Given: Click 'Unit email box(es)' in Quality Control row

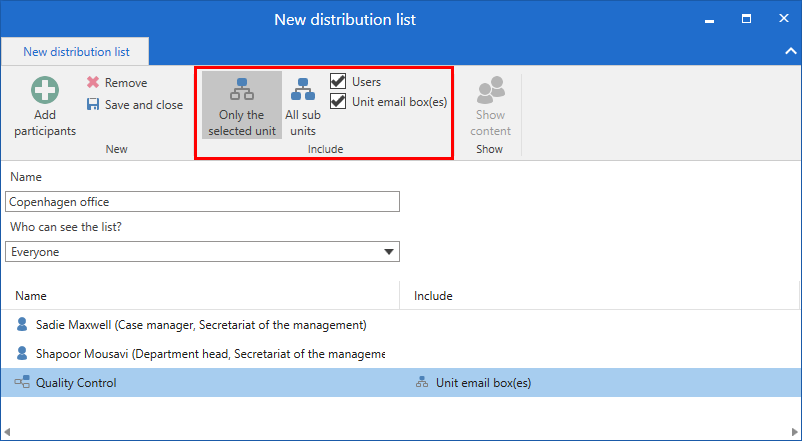Looking at the screenshot, I should pos(483,383).
